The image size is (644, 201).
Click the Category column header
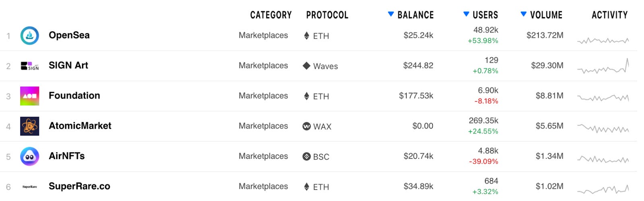271,15
